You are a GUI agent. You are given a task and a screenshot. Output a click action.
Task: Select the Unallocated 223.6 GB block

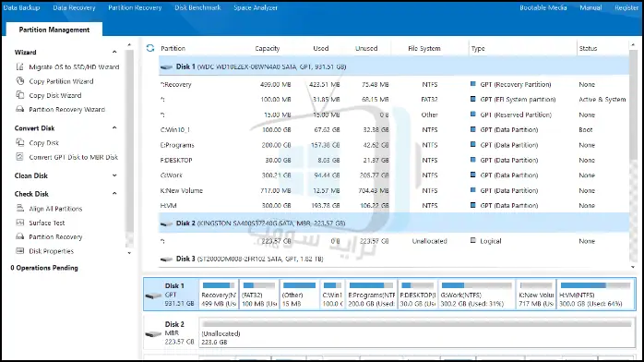(x=417, y=333)
